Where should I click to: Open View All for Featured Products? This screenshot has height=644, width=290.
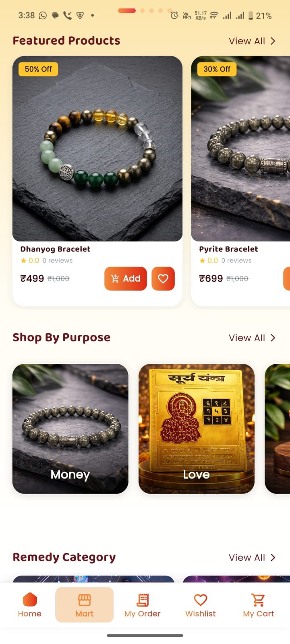pyautogui.click(x=247, y=41)
